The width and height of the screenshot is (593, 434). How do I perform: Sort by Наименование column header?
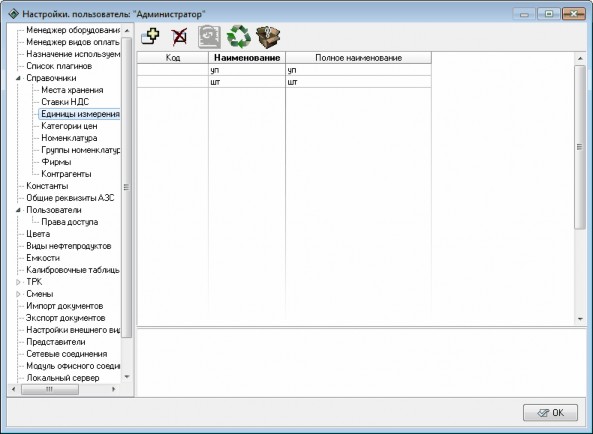pos(247,58)
